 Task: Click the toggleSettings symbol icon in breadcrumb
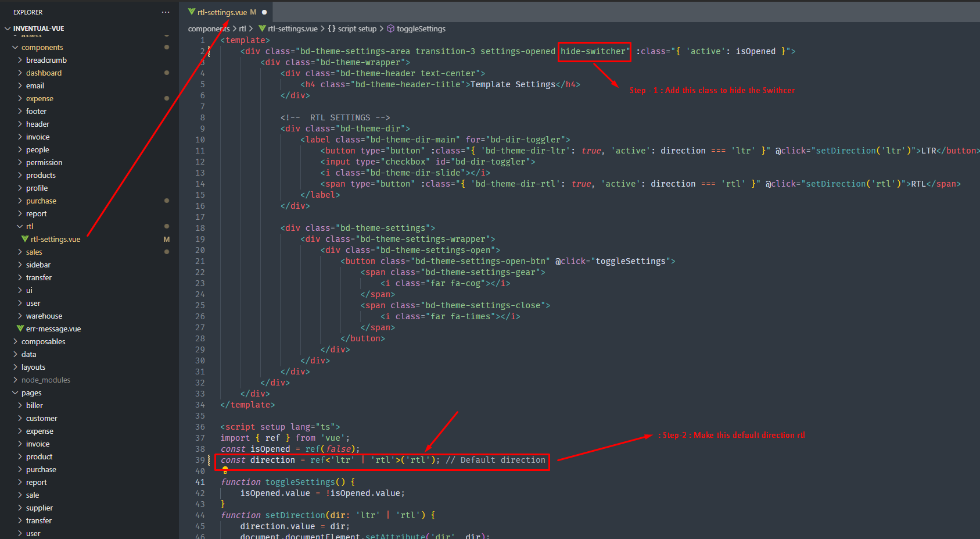coord(390,28)
